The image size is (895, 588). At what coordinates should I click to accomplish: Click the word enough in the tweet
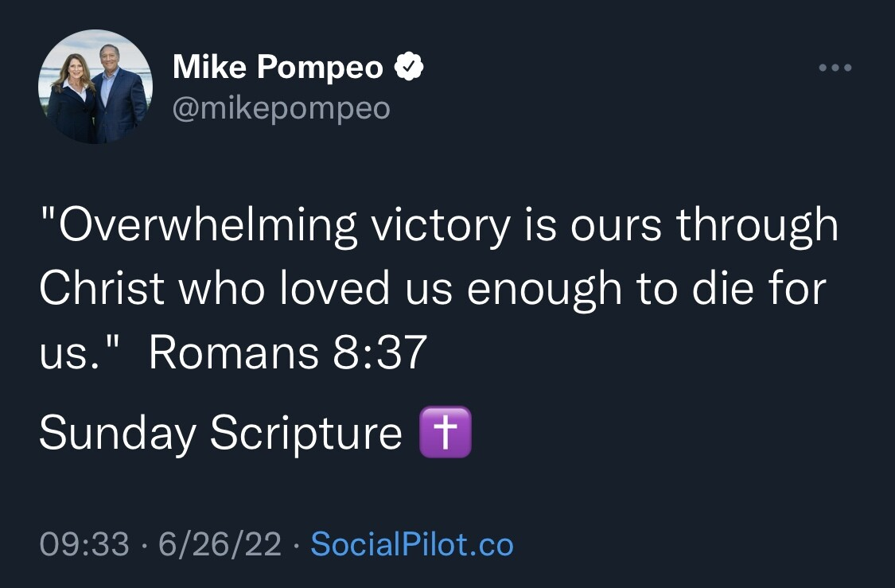tap(543, 289)
